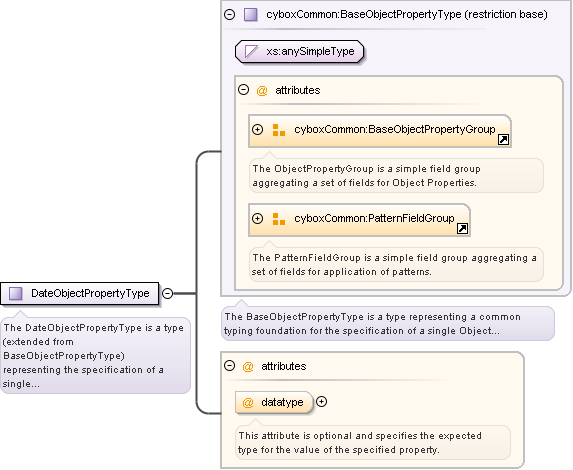Expand the datatype attribute

(322, 402)
